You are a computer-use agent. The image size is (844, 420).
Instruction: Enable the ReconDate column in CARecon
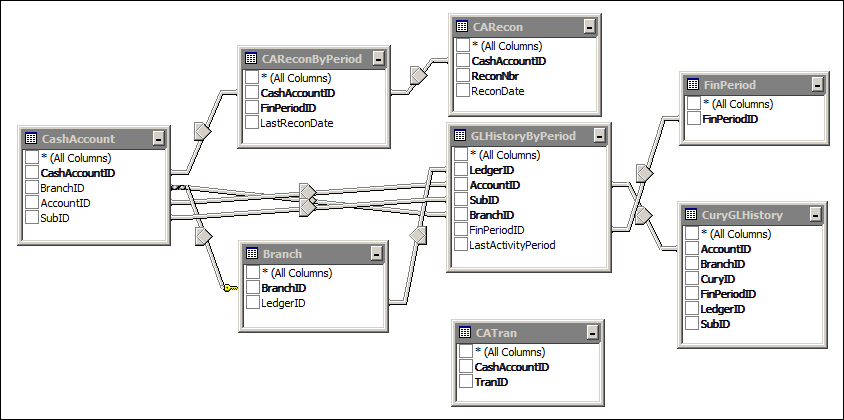(x=462, y=91)
